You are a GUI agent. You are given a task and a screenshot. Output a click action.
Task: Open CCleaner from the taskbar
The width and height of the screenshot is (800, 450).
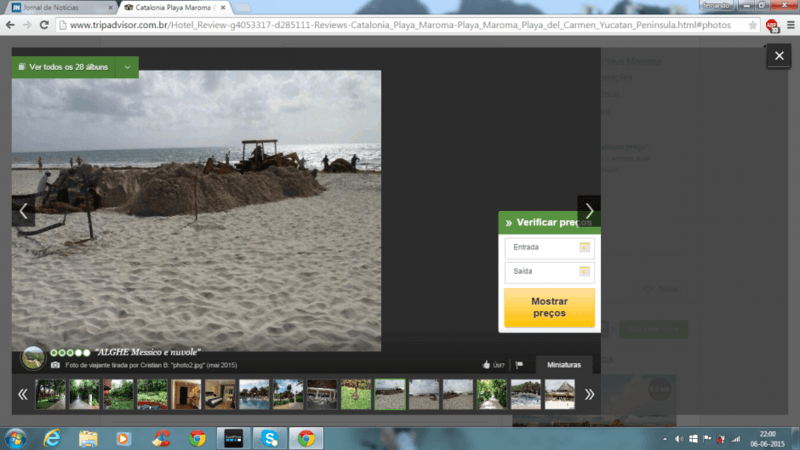[161, 438]
